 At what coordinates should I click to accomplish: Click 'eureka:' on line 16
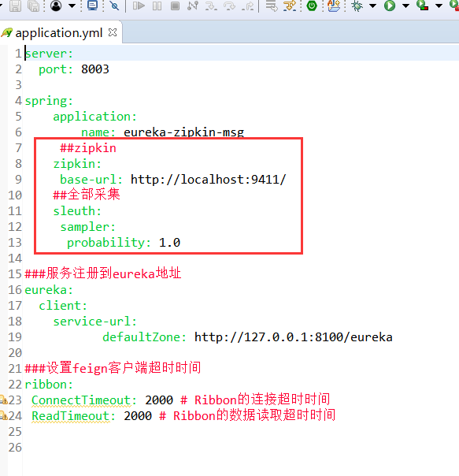(x=49, y=290)
